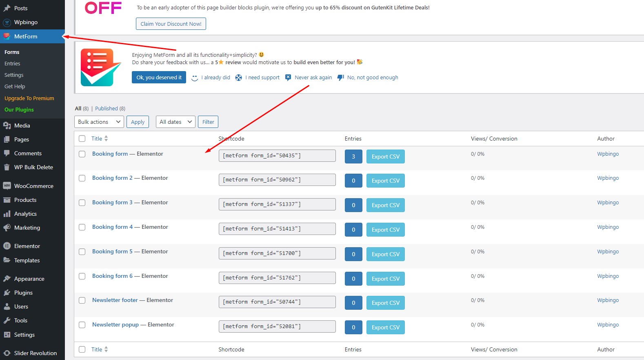Screen dimensions: 644x360
Task: Sort forms by the Title column arrows
Action: click(x=106, y=139)
